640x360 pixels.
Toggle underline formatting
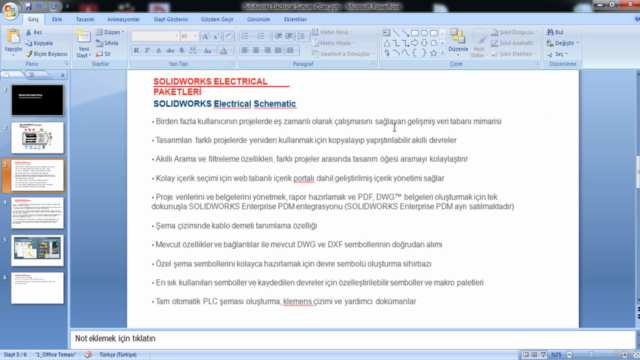click(x=159, y=50)
